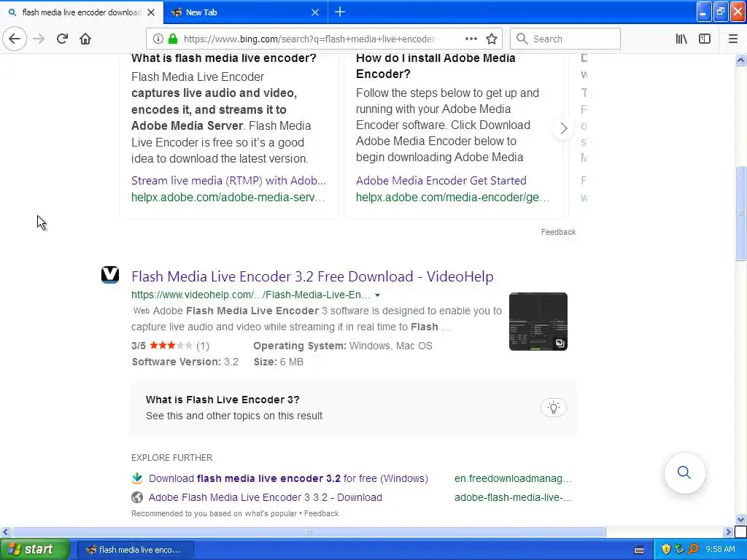
Task: Click the lightbulb topics icon
Action: tap(553, 408)
